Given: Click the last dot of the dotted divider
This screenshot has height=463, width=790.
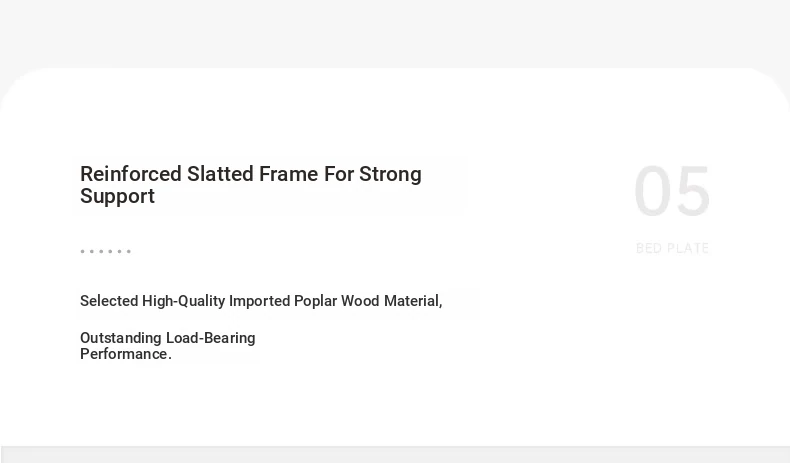Looking at the screenshot, I should coord(129,251).
